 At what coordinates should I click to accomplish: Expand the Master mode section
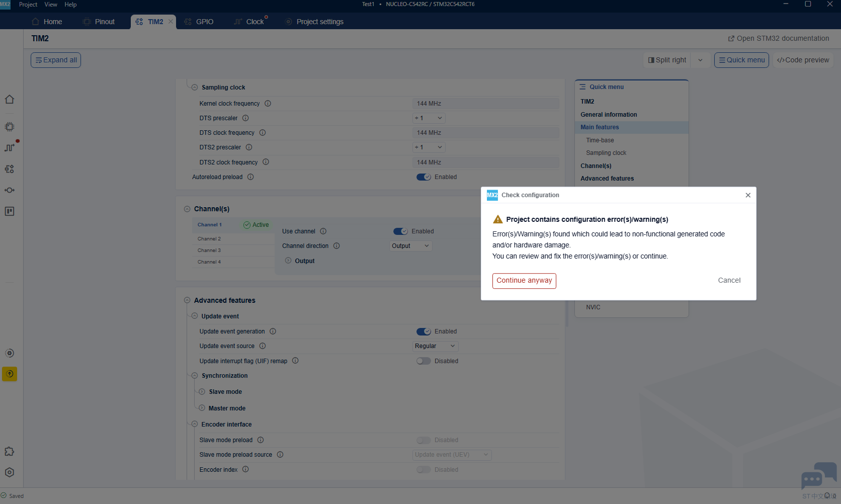click(202, 408)
